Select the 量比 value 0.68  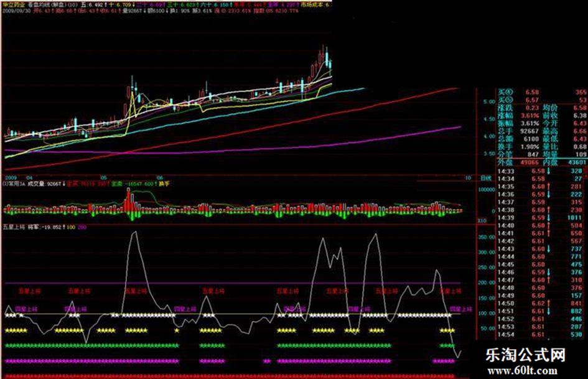(x=580, y=147)
